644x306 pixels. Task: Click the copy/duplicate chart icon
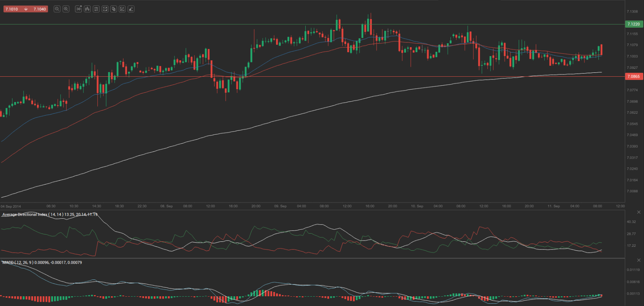[114, 9]
